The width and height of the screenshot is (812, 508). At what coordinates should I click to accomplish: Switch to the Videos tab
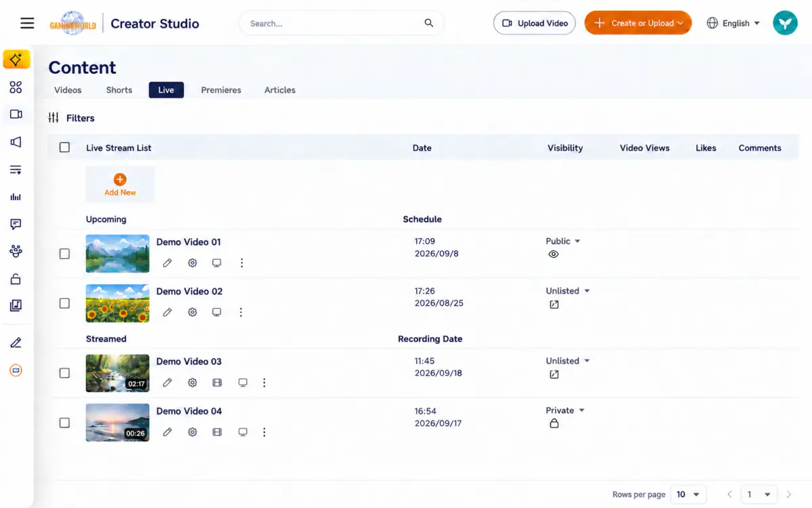[x=68, y=90]
